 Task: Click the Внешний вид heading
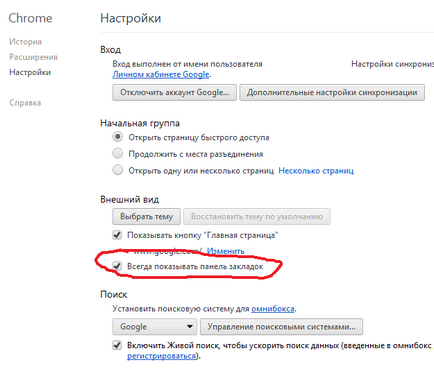129,200
